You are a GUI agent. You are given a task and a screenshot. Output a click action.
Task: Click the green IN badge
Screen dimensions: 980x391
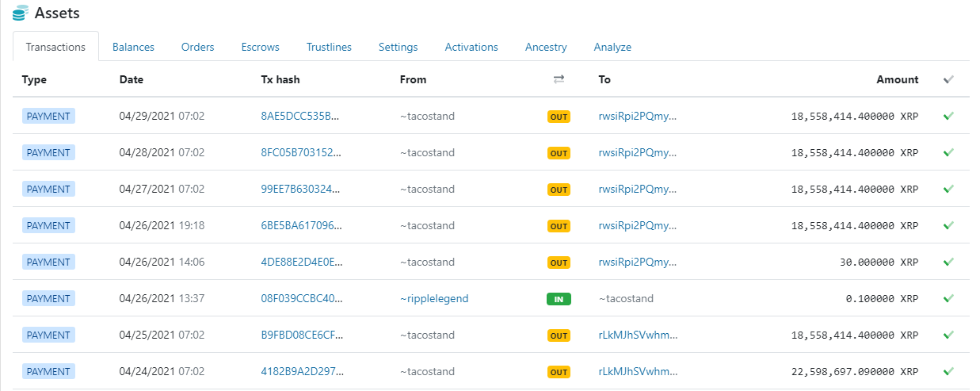tap(559, 299)
